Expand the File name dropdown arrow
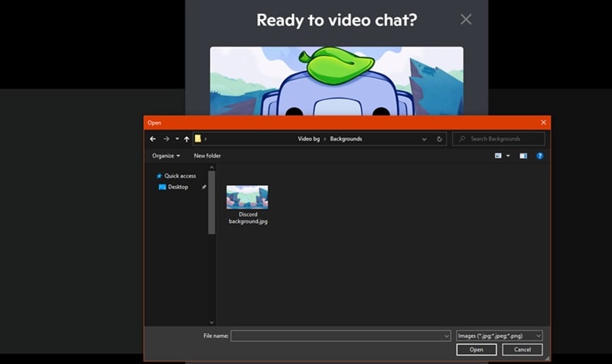 [x=447, y=336]
